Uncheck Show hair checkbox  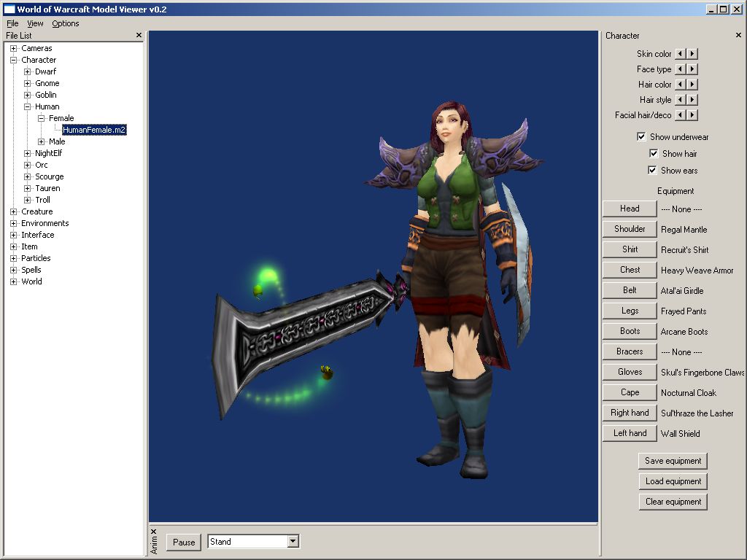[x=654, y=153]
